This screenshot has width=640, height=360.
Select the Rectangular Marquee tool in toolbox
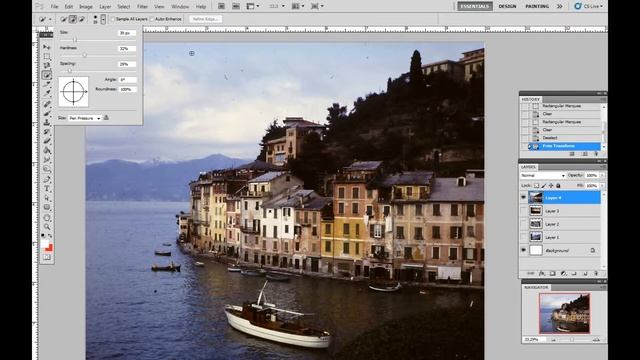click(47, 57)
